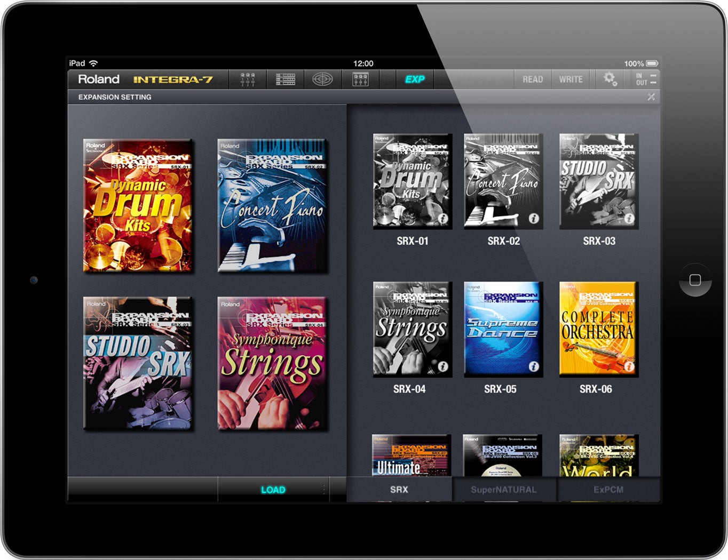Open the gear settings icon
This screenshot has width=728, height=560.
coord(610,79)
